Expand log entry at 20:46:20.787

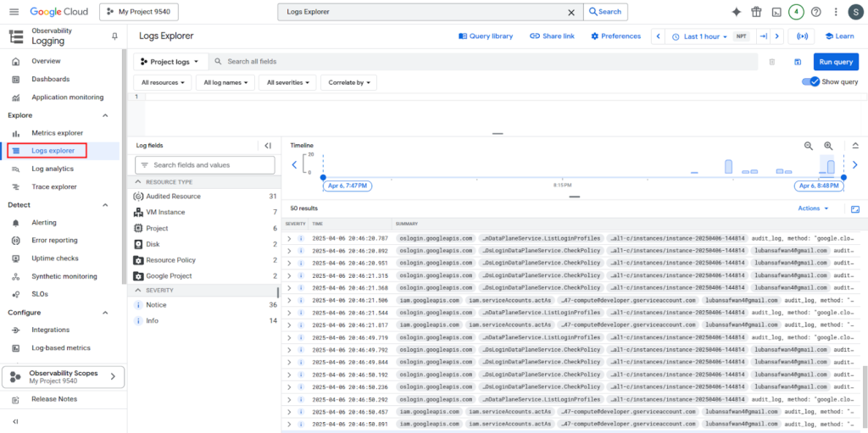pos(289,238)
